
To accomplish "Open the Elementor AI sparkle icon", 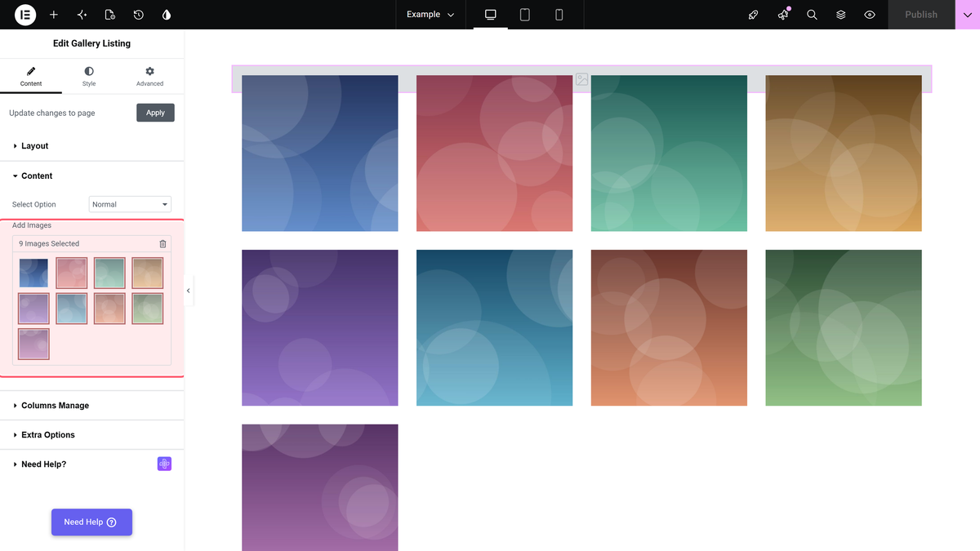I will point(82,15).
